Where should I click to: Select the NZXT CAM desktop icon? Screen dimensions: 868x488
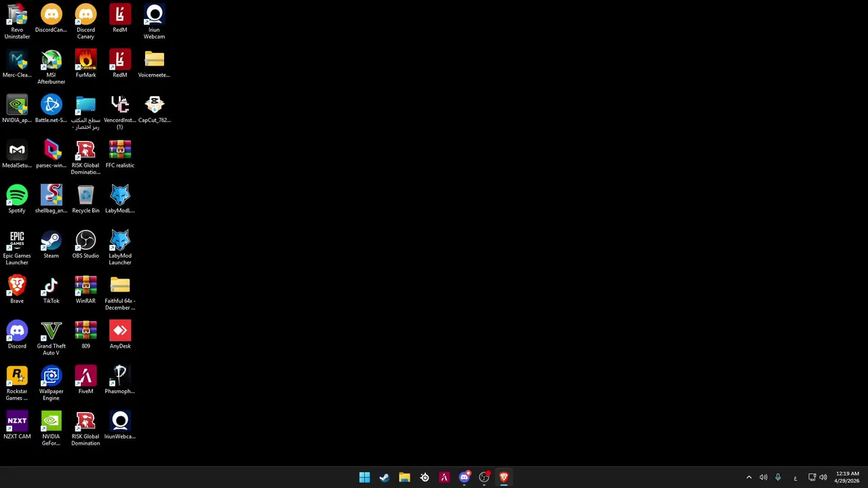click(x=17, y=425)
